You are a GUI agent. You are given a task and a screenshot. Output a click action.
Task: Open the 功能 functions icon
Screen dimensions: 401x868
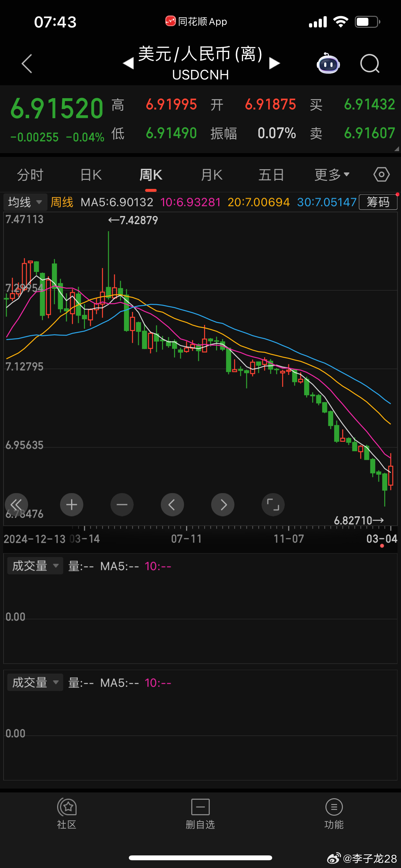[x=334, y=813]
